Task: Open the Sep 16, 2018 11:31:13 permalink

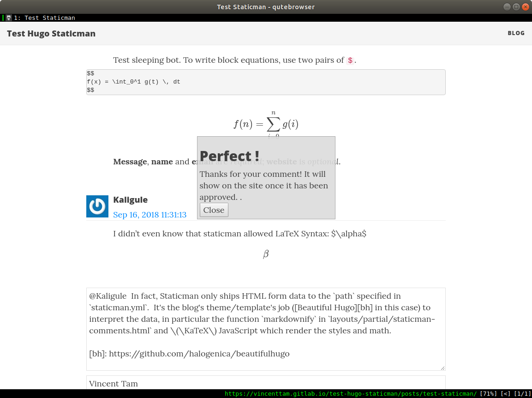Action: (149, 215)
